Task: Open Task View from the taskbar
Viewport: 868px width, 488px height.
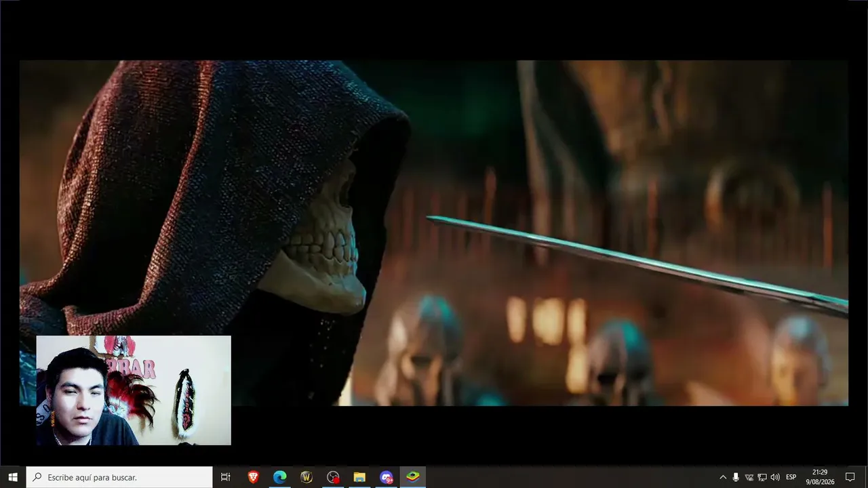Action: [226, 477]
